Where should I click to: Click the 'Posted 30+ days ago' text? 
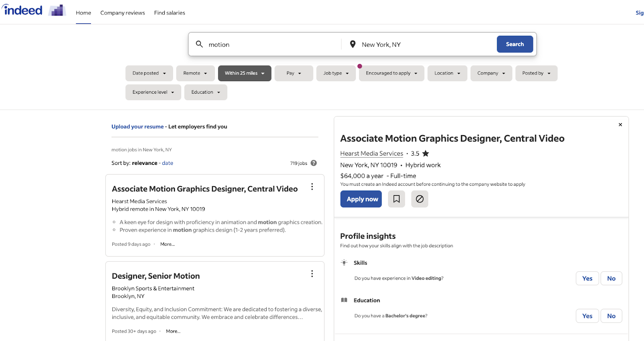click(x=134, y=331)
